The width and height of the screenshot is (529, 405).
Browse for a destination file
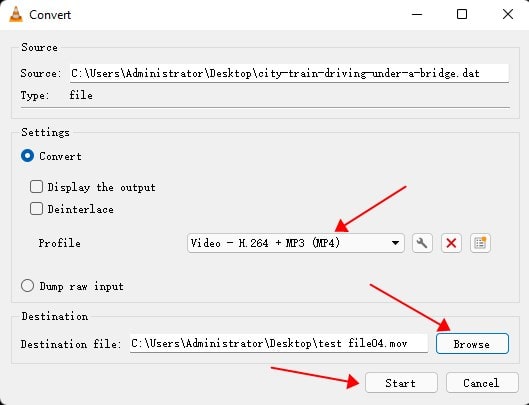click(x=472, y=344)
